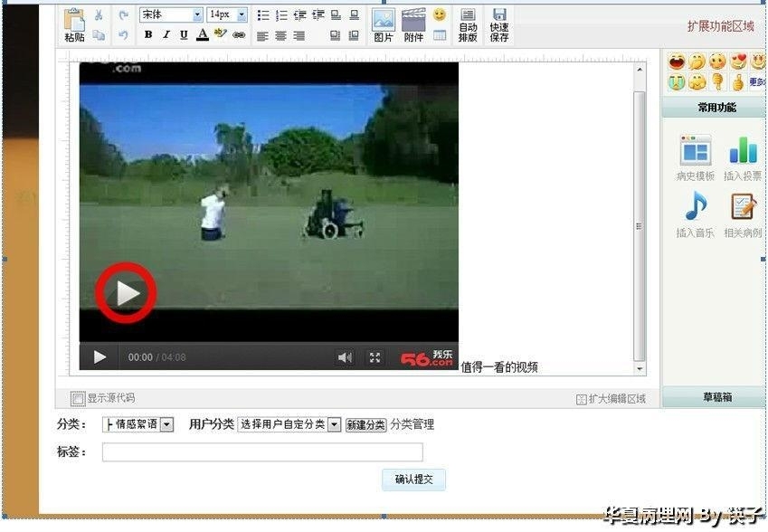Viewport: 768px width, 532px height.
Task: Click the highlight brush icon
Action: [x=221, y=33]
